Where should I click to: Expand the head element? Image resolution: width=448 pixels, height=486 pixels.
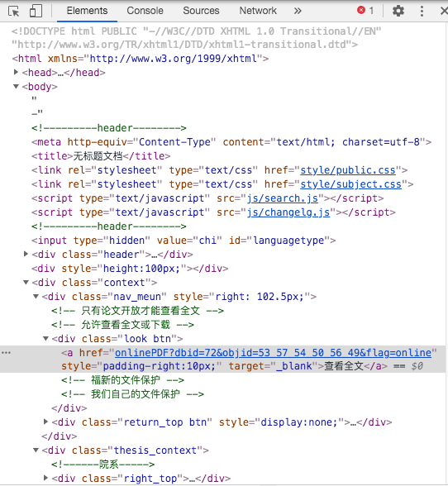(x=16, y=72)
